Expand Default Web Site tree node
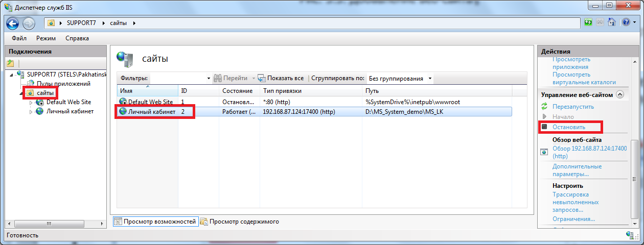Viewport: 644px width, 245px height. (31, 103)
